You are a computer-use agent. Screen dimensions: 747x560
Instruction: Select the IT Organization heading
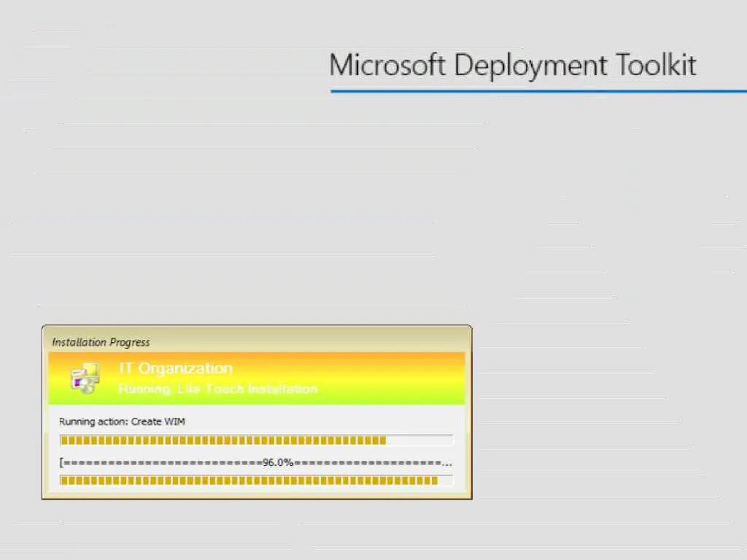coord(175,369)
